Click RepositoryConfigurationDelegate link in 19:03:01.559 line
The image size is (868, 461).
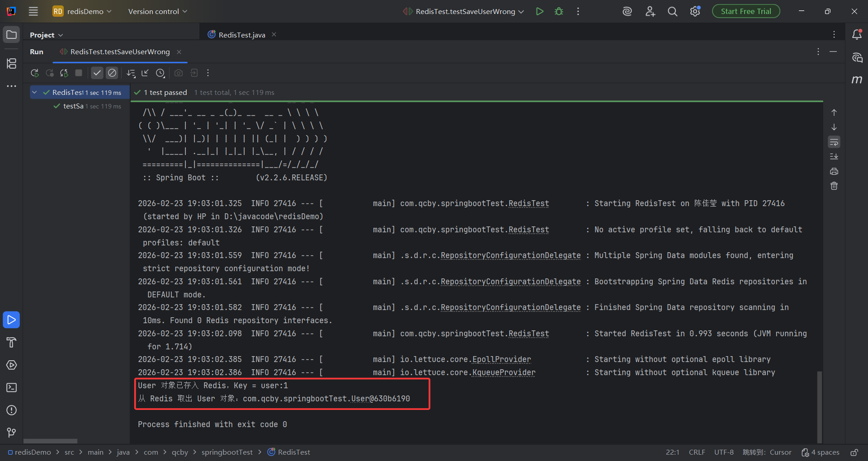[510, 255]
